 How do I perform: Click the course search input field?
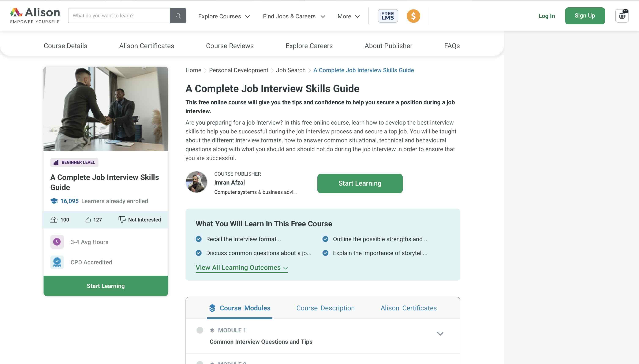tap(119, 16)
